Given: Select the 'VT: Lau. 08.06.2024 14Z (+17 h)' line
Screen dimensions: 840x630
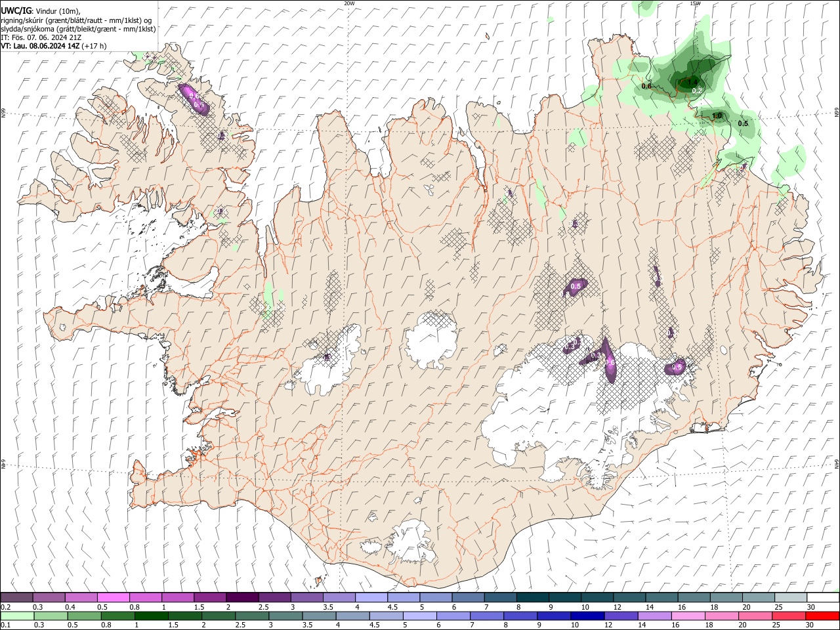Looking at the screenshot, I should [x=54, y=46].
